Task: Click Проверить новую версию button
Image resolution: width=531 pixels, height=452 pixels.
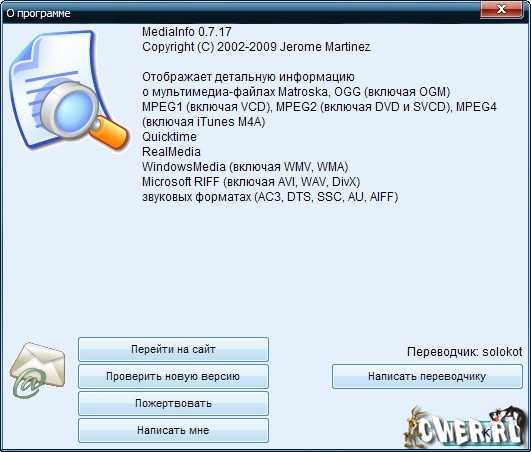Action: 173,376
